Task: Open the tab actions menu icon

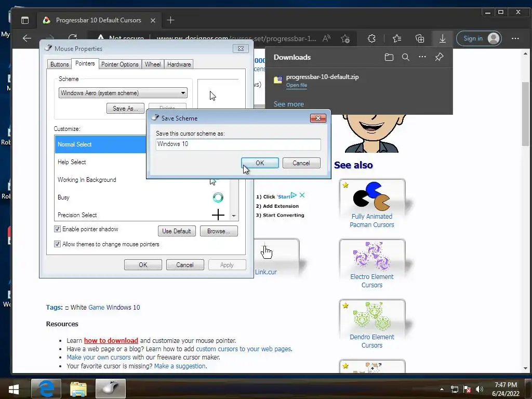Action: click(25, 20)
